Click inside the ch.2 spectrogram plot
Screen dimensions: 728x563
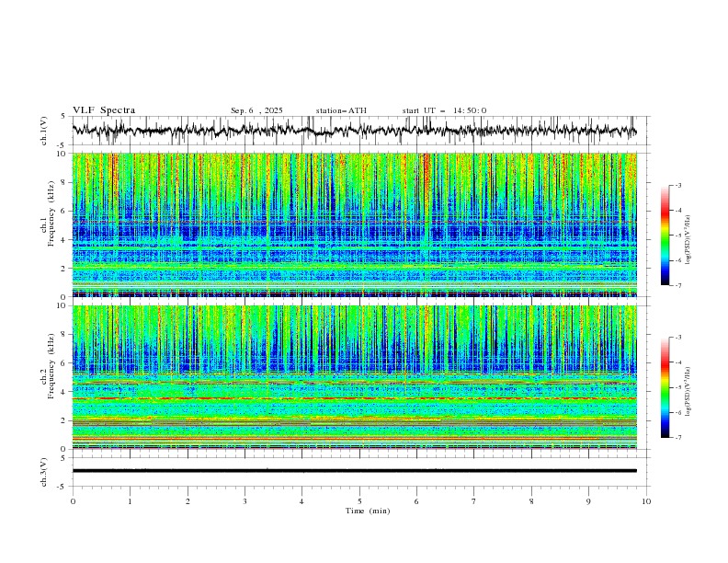pos(358,377)
